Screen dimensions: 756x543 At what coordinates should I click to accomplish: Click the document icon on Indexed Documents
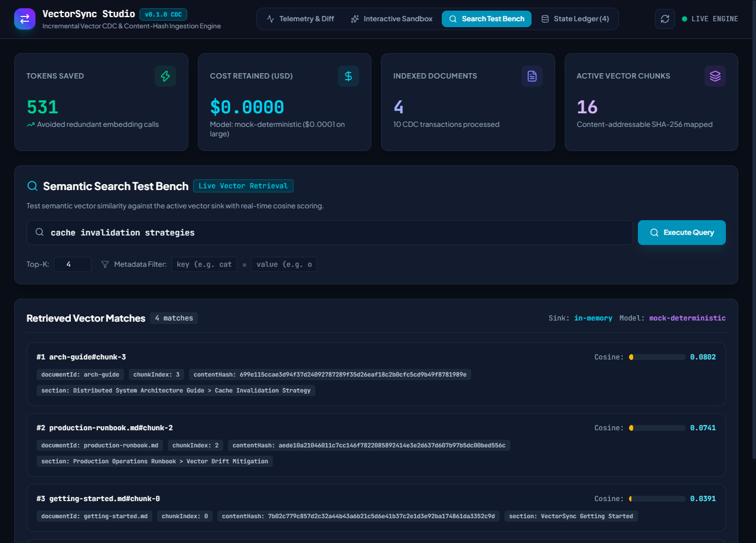click(x=532, y=76)
